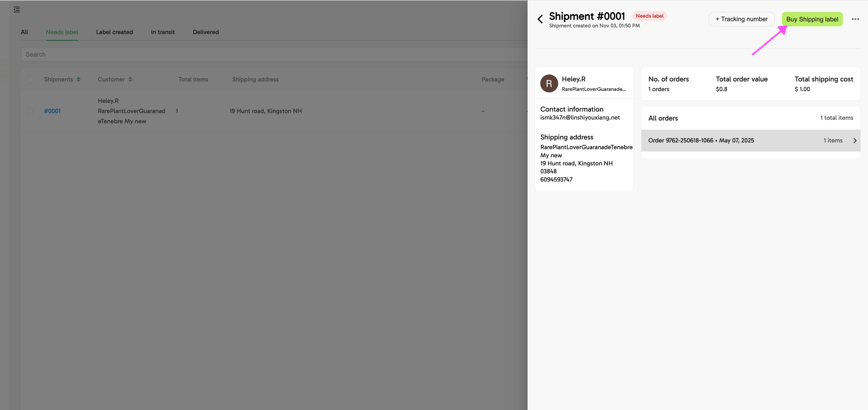868x410 pixels.
Task: Click the back arrow beside Shipment #0001
Action: pos(540,19)
